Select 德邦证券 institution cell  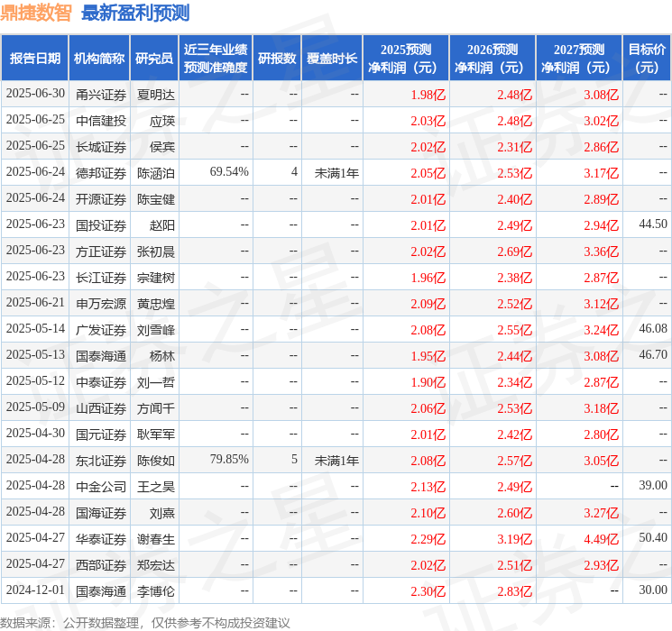point(101,173)
